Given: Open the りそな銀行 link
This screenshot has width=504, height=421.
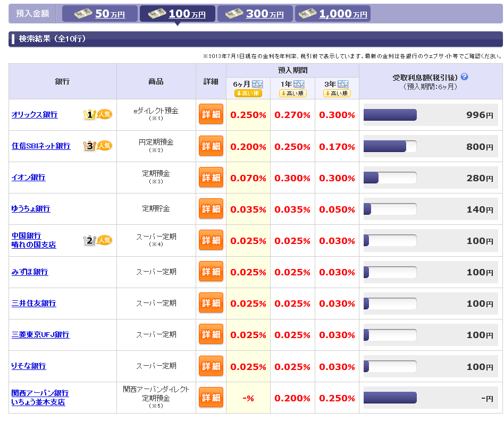Looking at the screenshot, I should pyautogui.click(x=29, y=366).
